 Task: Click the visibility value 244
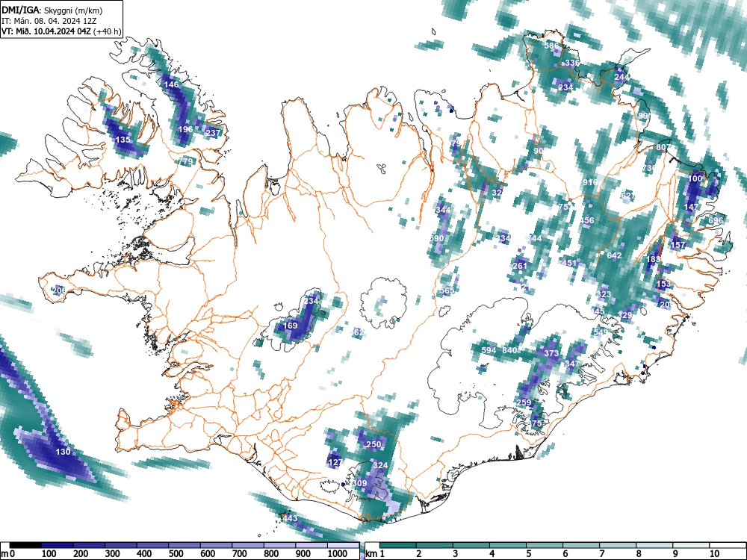click(622, 77)
